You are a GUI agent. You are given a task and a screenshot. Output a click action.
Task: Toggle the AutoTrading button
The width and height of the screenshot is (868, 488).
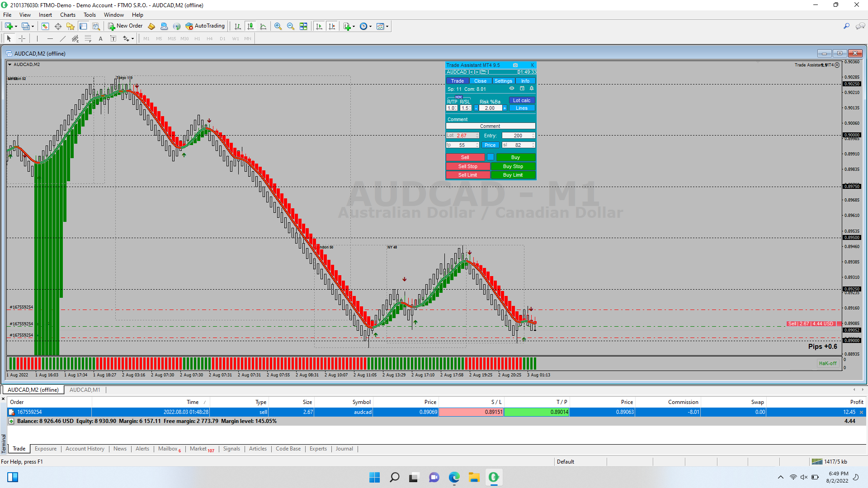205,26
